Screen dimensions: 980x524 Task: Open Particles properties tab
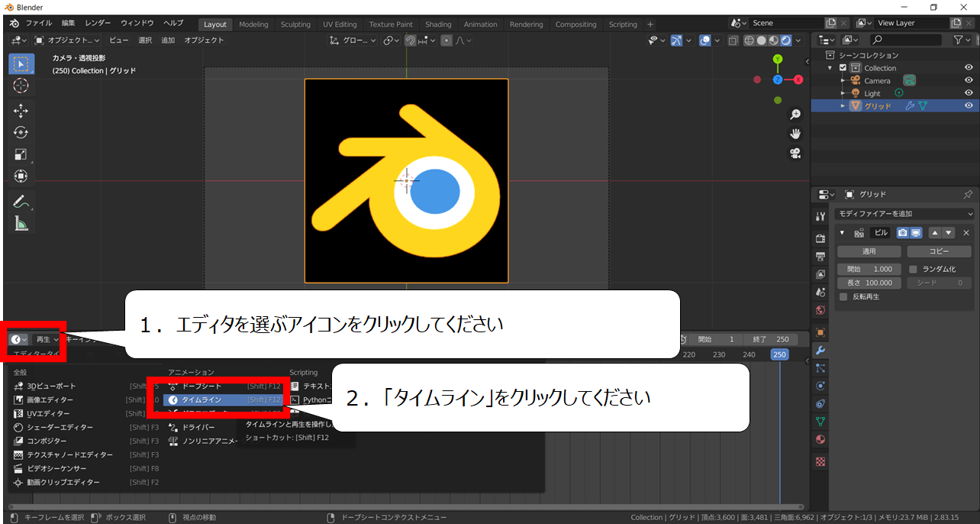(x=820, y=368)
